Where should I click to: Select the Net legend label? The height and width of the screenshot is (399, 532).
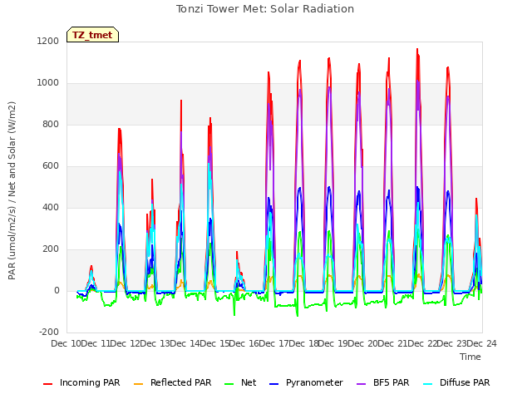(249, 382)
